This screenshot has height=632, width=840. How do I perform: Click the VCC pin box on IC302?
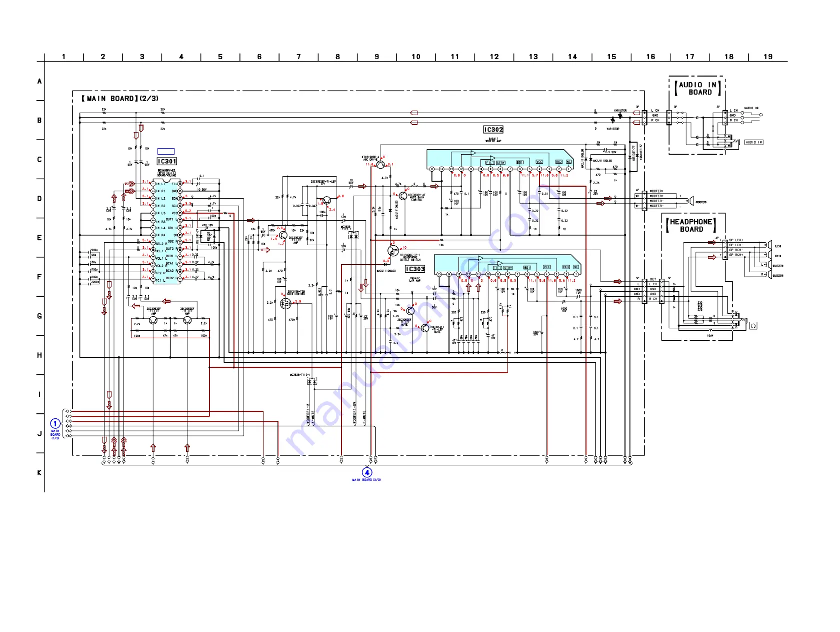point(539,162)
